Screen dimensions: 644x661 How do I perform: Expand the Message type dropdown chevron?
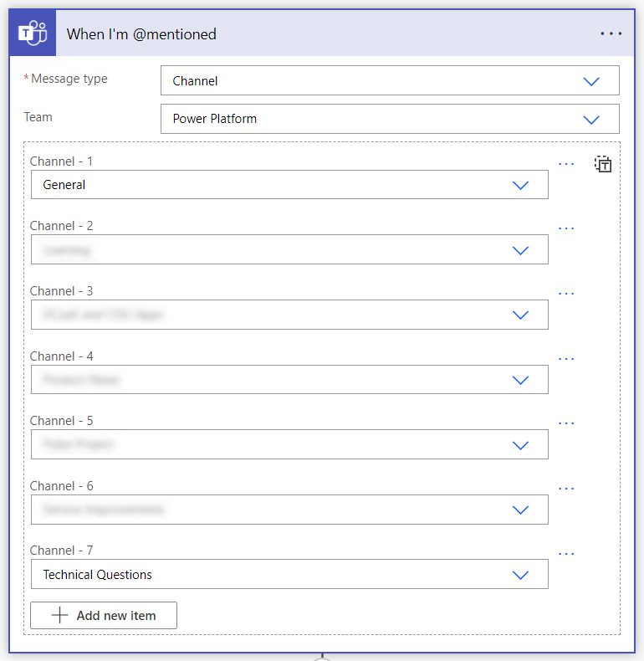click(x=591, y=81)
